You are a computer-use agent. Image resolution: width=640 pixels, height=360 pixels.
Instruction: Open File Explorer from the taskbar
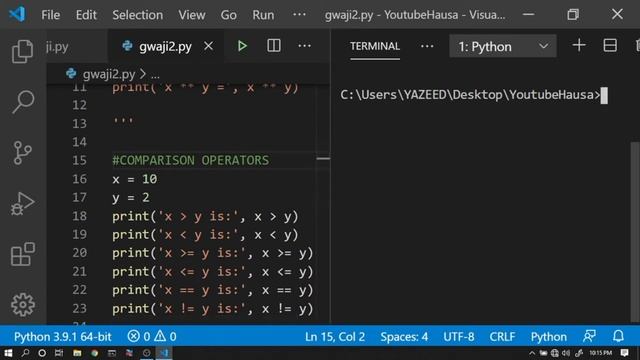tap(77, 353)
